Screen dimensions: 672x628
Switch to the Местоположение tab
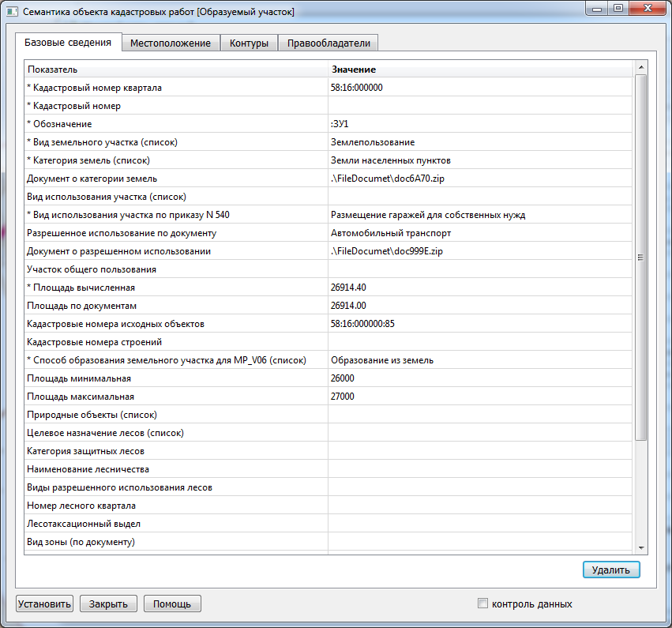171,43
